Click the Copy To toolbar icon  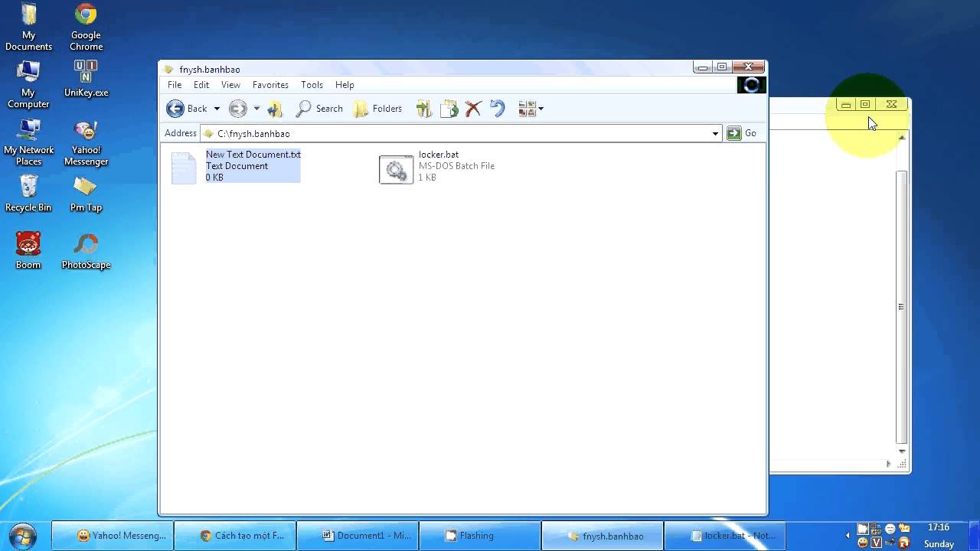[449, 109]
